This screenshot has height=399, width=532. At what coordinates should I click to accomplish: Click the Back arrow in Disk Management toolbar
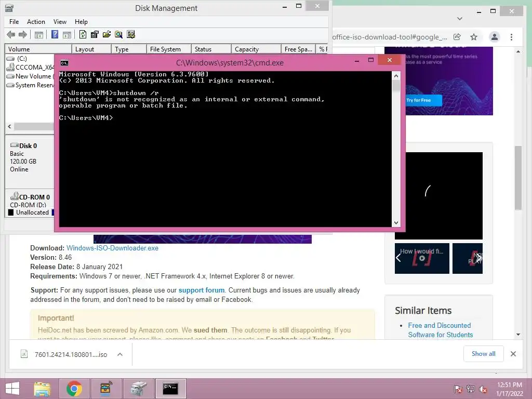(x=11, y=34)
